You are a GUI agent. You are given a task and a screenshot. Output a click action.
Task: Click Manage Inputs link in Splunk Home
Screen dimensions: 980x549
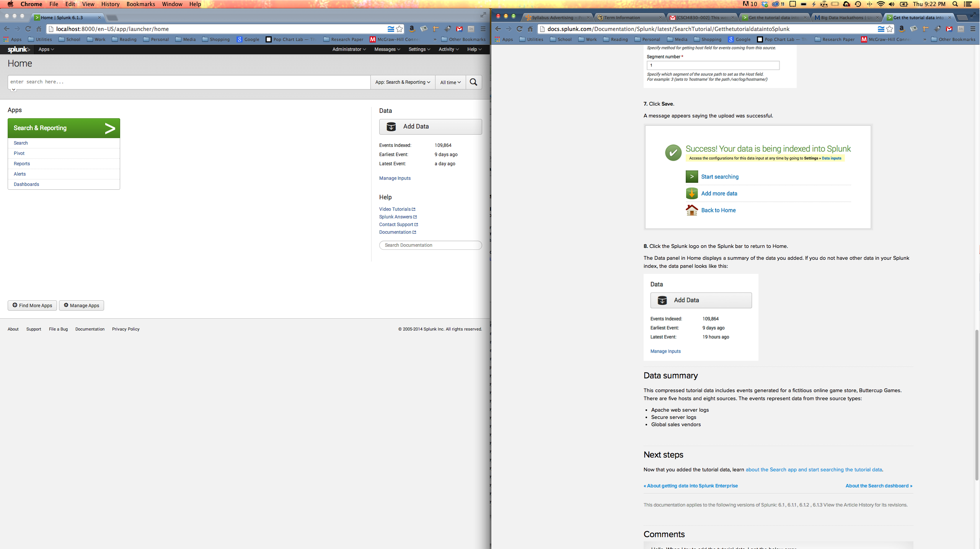395,178
